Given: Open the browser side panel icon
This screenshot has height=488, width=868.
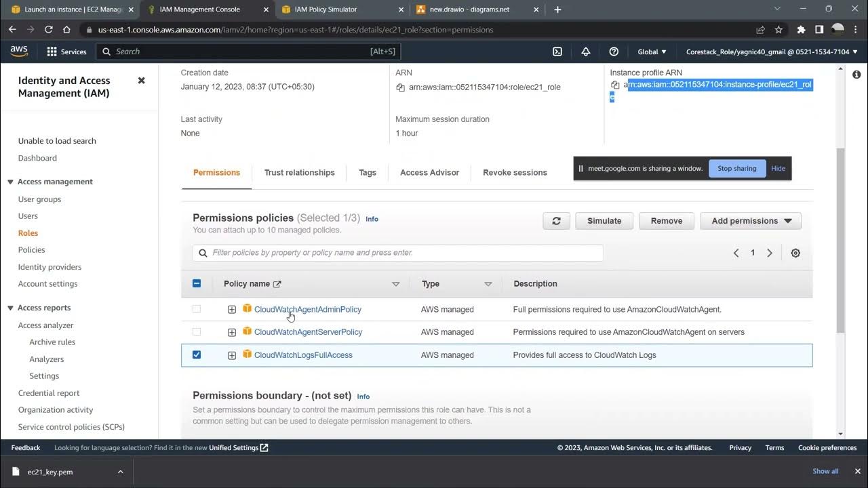Looking at the screenshot, I should pyautogui.click(x=819, y=30).
